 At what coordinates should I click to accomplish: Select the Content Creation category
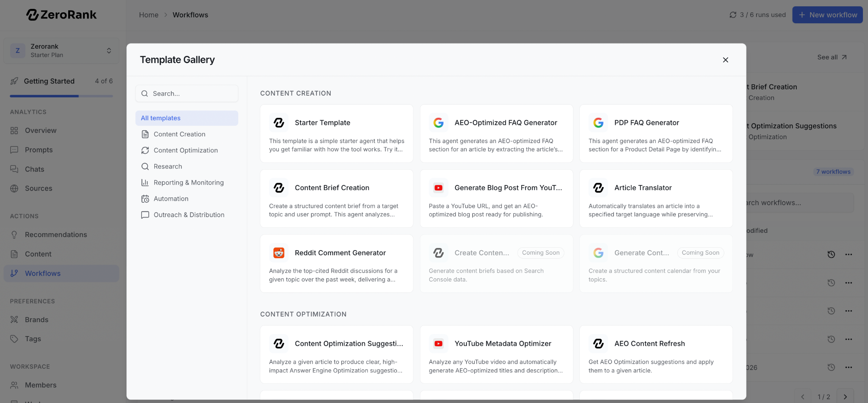179,134
